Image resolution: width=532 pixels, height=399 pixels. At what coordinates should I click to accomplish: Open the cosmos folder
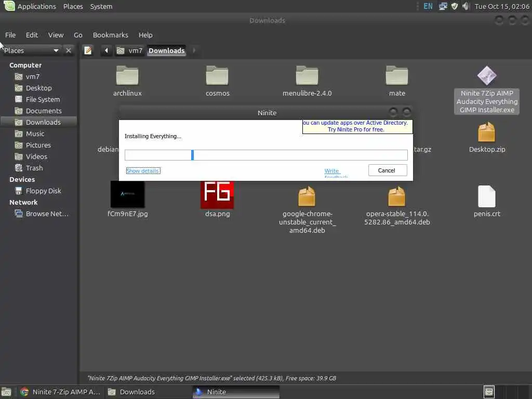(x=217, y=75)
